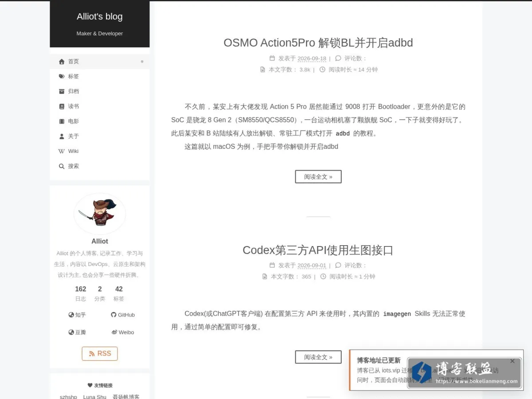Open the 关于 about menu item
Screen dimensions: 532x399
100,136
